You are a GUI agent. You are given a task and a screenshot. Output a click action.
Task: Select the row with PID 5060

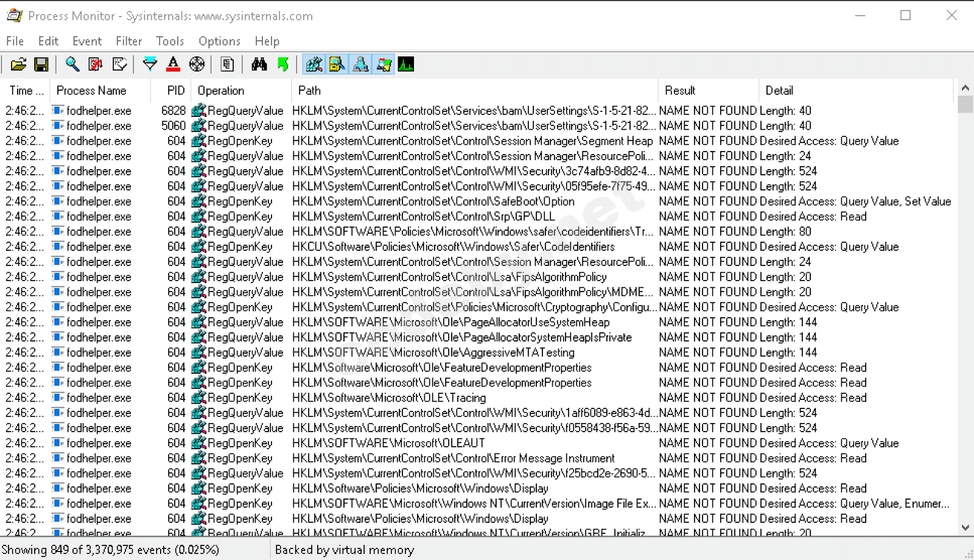(477, 126)
